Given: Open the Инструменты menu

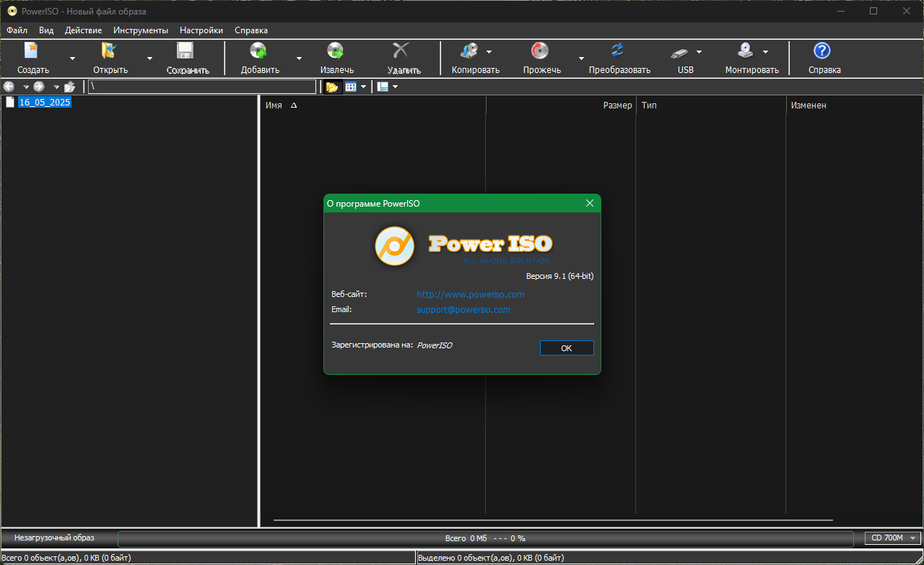Looking at the screenshot, I should [x=141, y=30].
